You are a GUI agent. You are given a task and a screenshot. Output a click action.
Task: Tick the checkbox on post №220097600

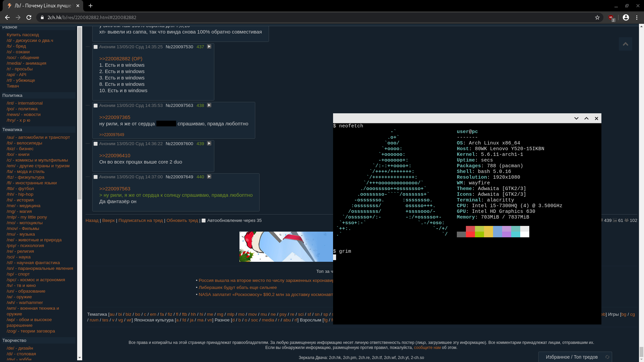pyautogui.click(x=96, y=144)
